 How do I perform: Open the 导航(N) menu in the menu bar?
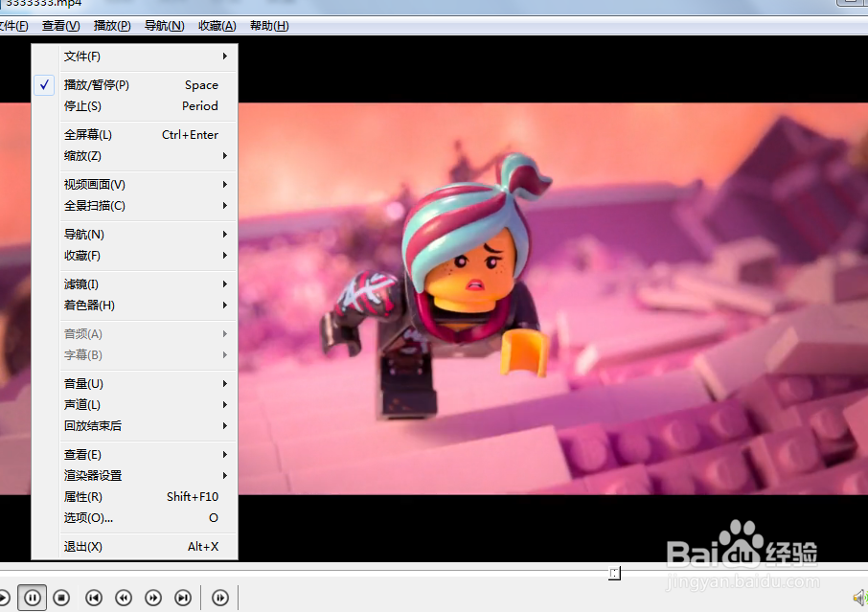165,26
